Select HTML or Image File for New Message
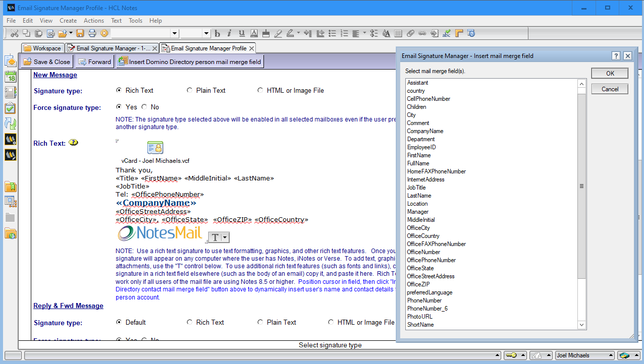The image size is (644, 364). pyautogui.click(x=260, y=91)
